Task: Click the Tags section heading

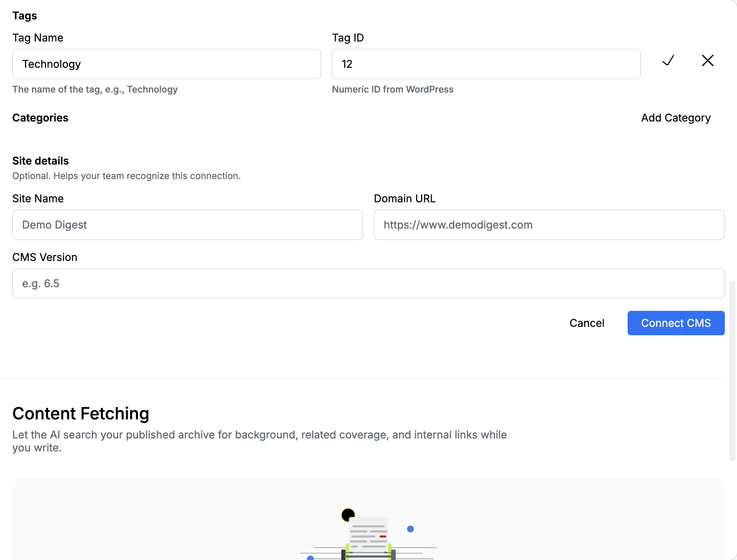Action: pyautogui.click(x=25, y=16)
